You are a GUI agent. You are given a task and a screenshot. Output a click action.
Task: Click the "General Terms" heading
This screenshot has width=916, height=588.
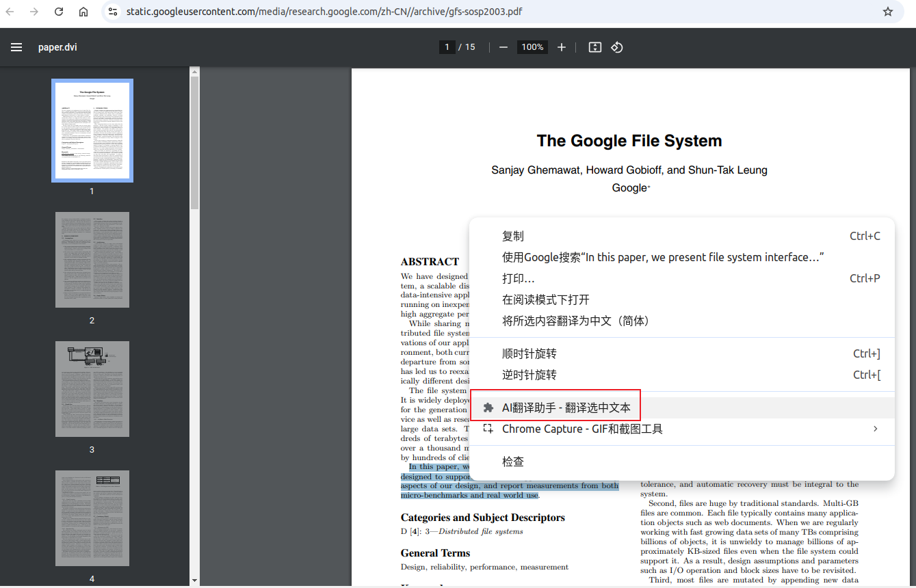coord(436,553)
